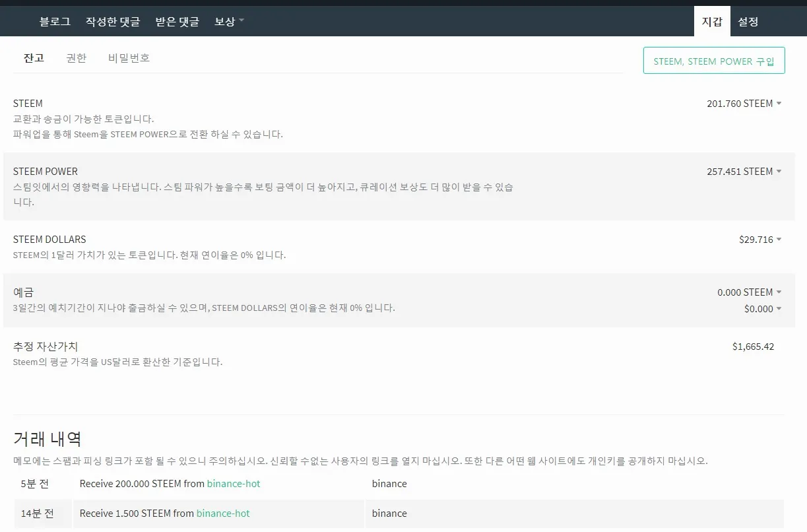Open the 설정 tab
The image size is (807, 532).
(x=748, y=20)
